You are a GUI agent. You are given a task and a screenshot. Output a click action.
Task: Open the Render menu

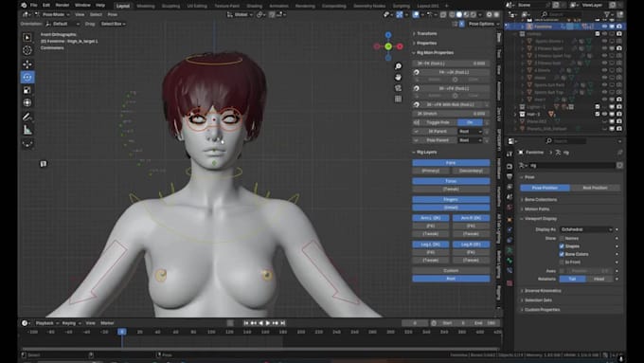(63, 6)
